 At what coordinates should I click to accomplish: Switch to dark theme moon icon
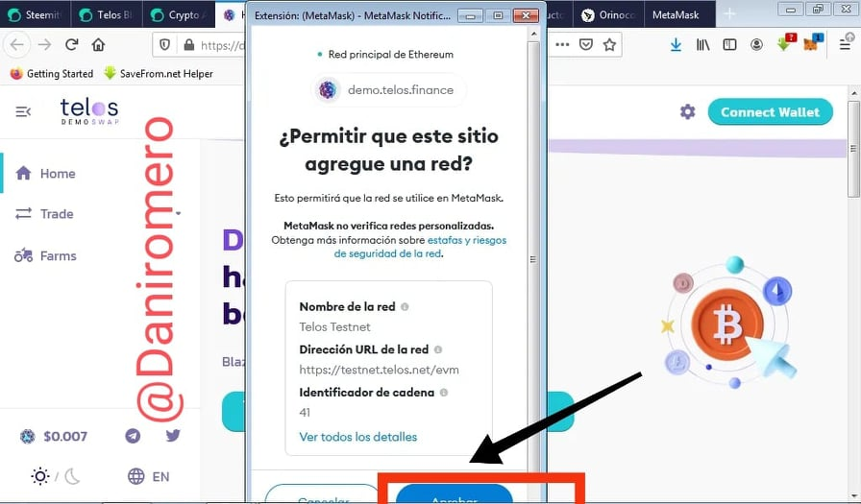pos(72,476)
